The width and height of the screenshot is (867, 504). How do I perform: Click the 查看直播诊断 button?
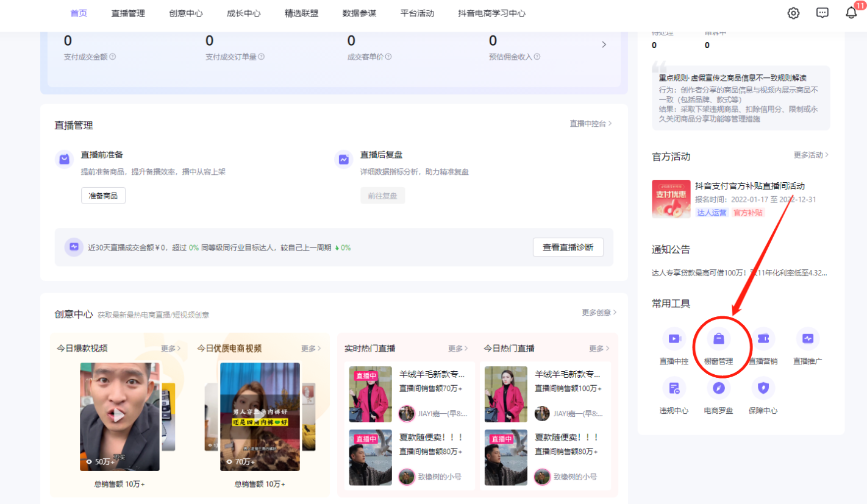568,247
